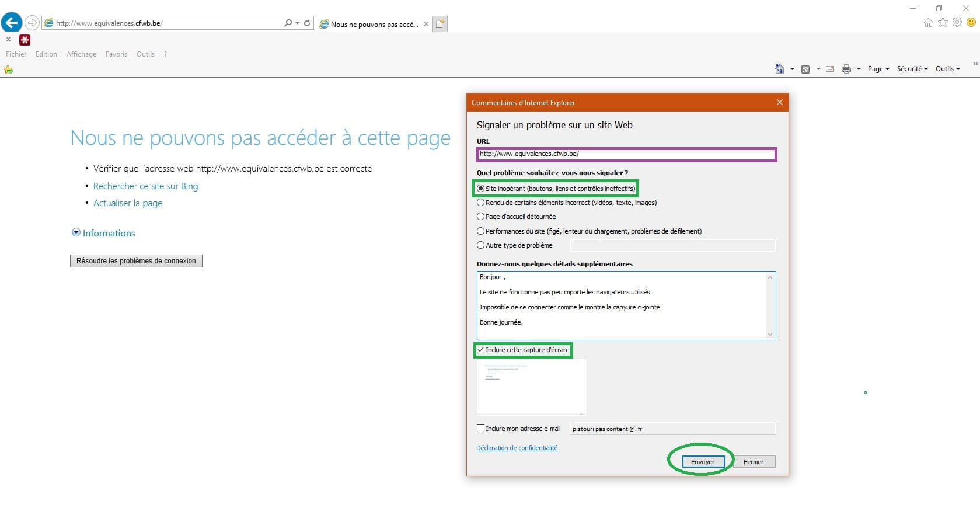Expand the Informations section on error page

pos(76,233)
